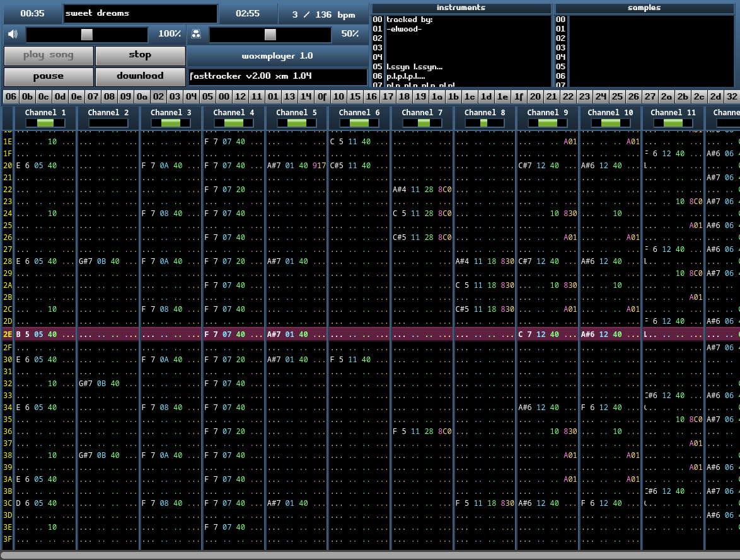Jump to pattern 1a in order list

point(437,97)
